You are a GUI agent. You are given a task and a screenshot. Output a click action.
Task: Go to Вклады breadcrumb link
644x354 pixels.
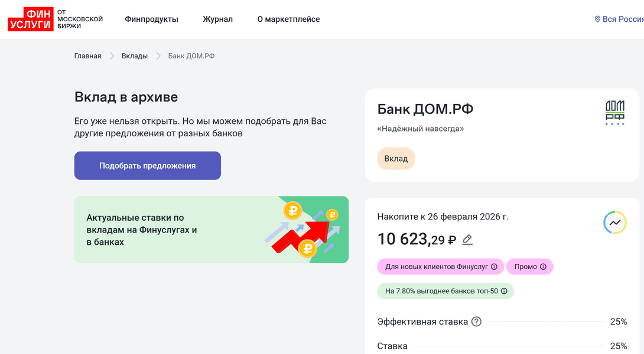click(135, 56)
